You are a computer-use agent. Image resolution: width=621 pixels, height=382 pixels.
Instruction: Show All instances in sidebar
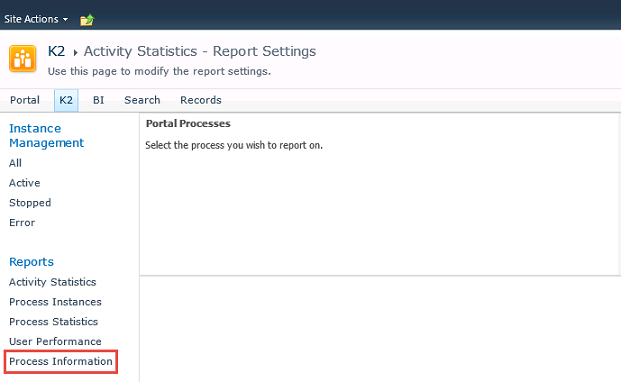(x=15, y=163)
